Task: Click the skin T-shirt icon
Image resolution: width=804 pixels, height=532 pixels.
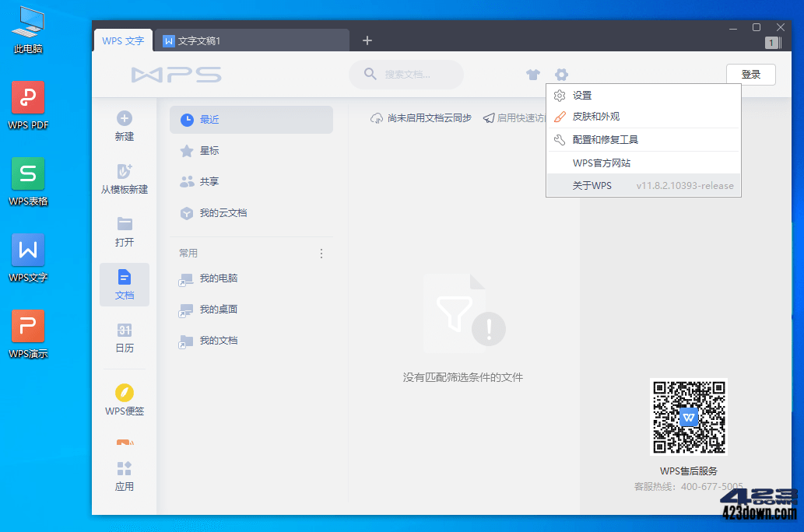Action: click(x=533, y=75)
